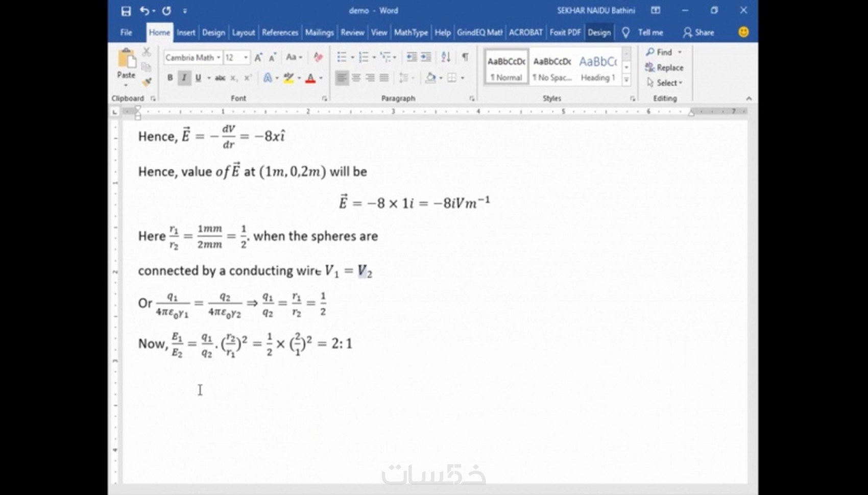Toggle Superscript formatting
This screenshot has height=495, width=868.
[x=248, y=78]
